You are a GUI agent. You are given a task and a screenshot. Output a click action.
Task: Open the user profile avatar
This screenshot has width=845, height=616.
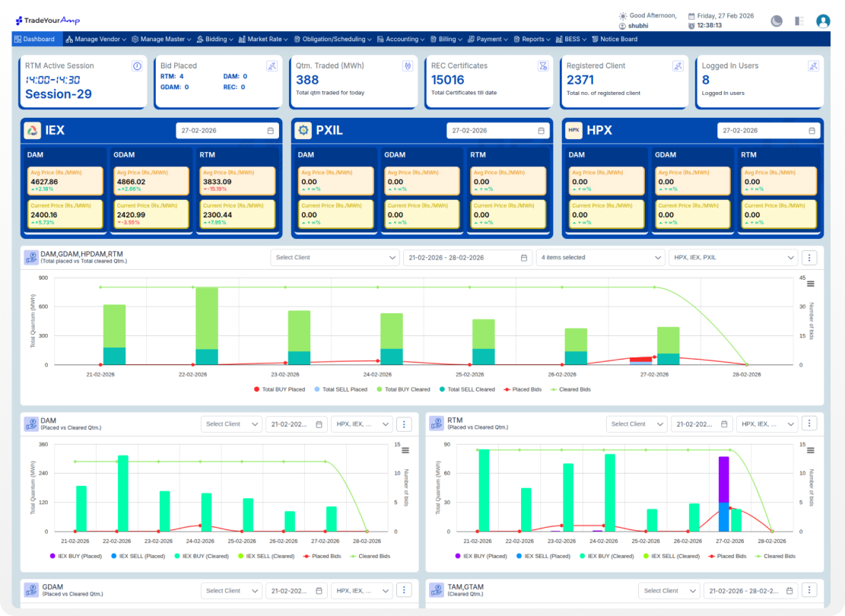(x=823, y=21)
